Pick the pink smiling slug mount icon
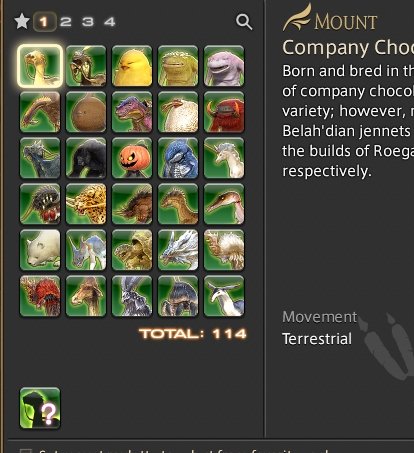Viewport: 414px width, 453px height. click(x=224, y=66)
